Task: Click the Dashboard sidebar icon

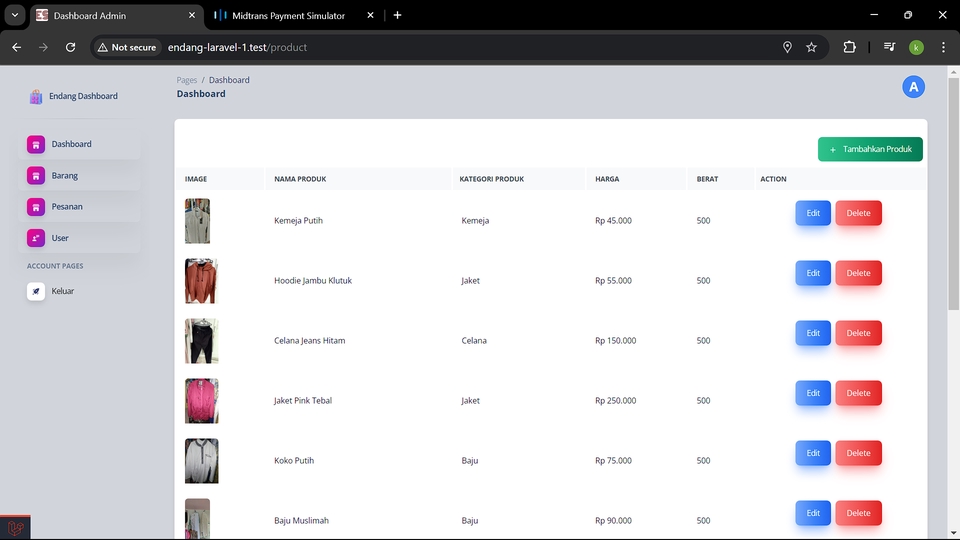Action: (x=36, y=144)
